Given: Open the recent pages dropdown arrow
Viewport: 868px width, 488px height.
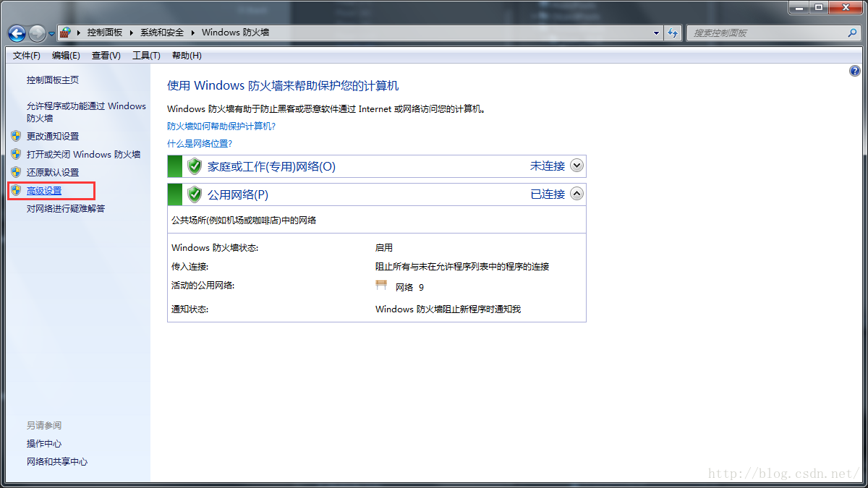Looking at the screenshot, I should point(51,34).
